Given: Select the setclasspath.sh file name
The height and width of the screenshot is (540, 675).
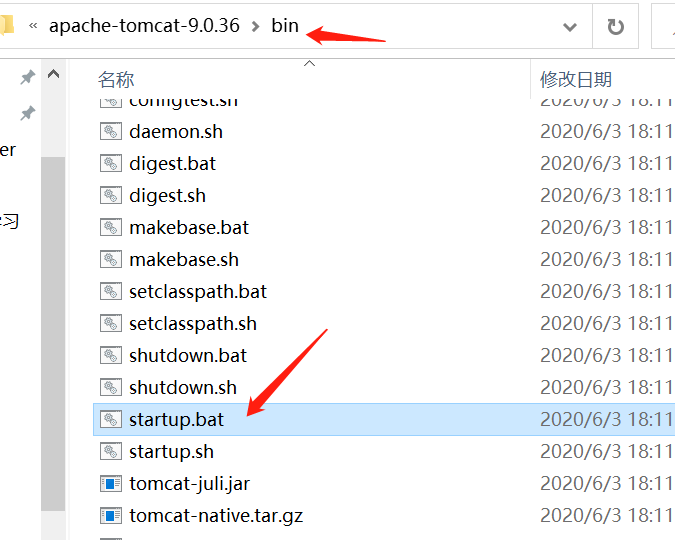Looking at the screenshot, I should 193,324.
